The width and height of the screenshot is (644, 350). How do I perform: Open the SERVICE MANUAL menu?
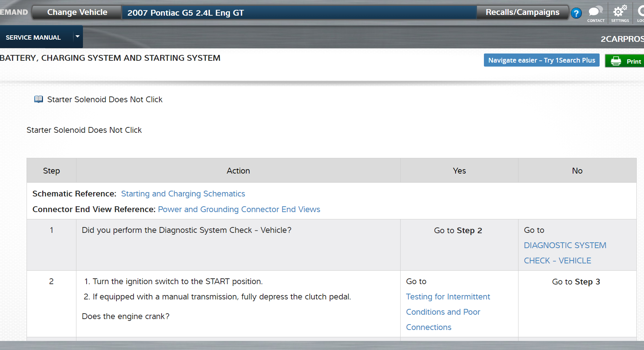click(33, 37)
